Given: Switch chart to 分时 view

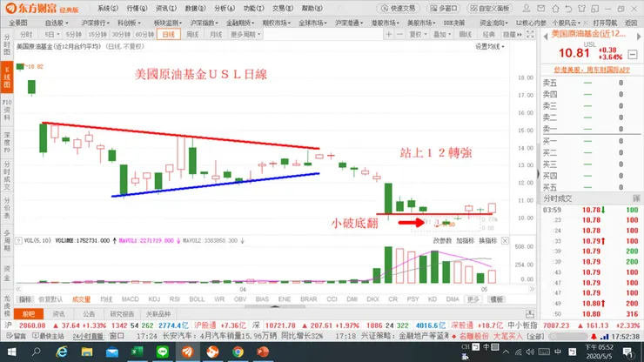Looking at the screenshot, I should [x=26, y=35].
